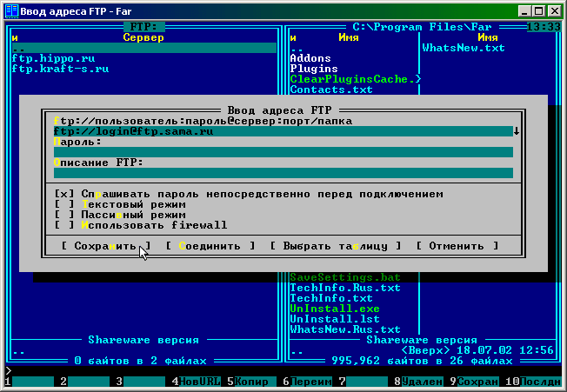567x392 pixels.
Task: Focus the 'Пароль' input field
Action: [x=283, y=152]
